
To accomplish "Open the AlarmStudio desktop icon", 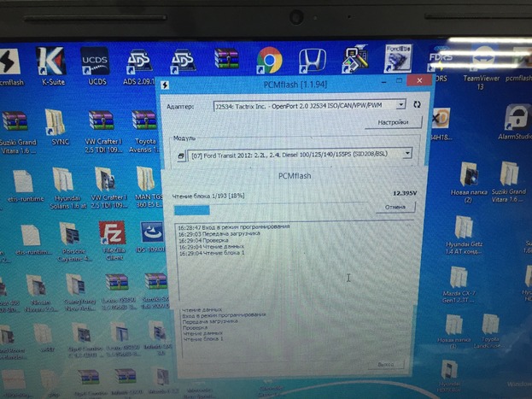I will coord(515,120).
